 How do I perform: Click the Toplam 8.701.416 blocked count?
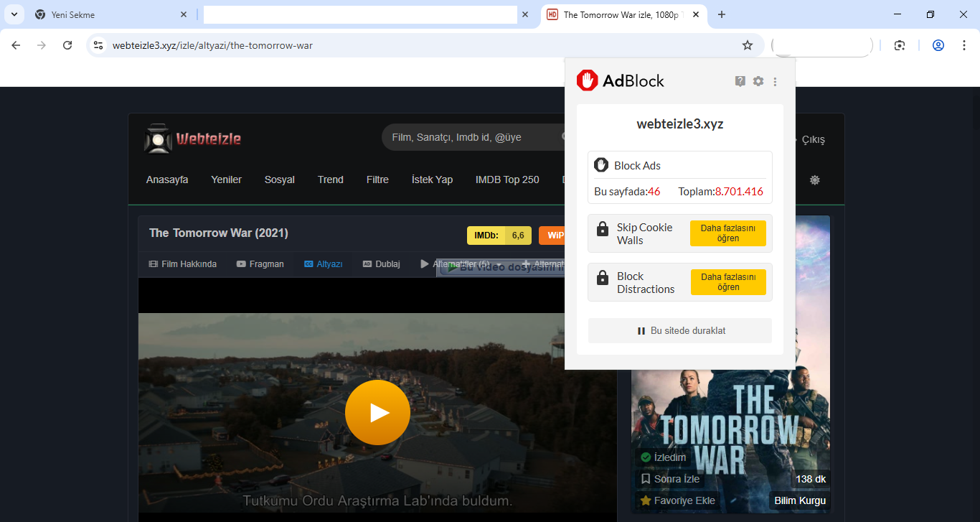point(721,192)
